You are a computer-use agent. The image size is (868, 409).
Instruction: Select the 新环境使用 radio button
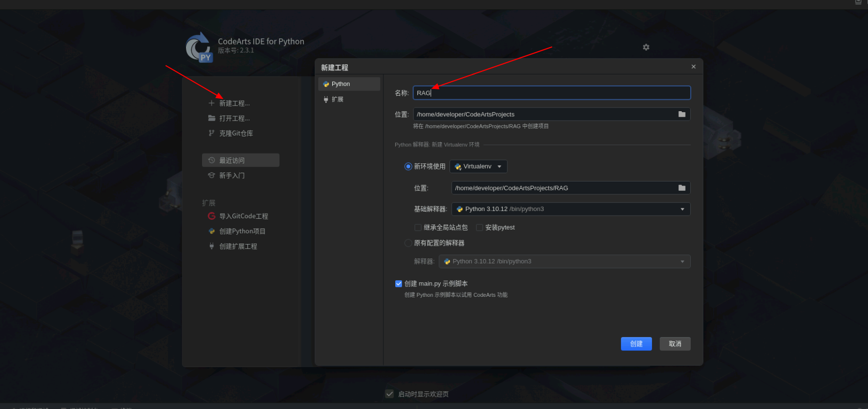click(x=408, y=166)
